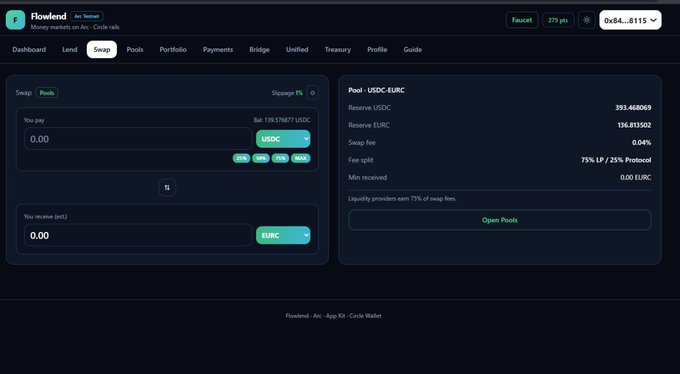Open the Portfolio tab
Viewport: 680px width, 374px height.
(x=173, y=49)
